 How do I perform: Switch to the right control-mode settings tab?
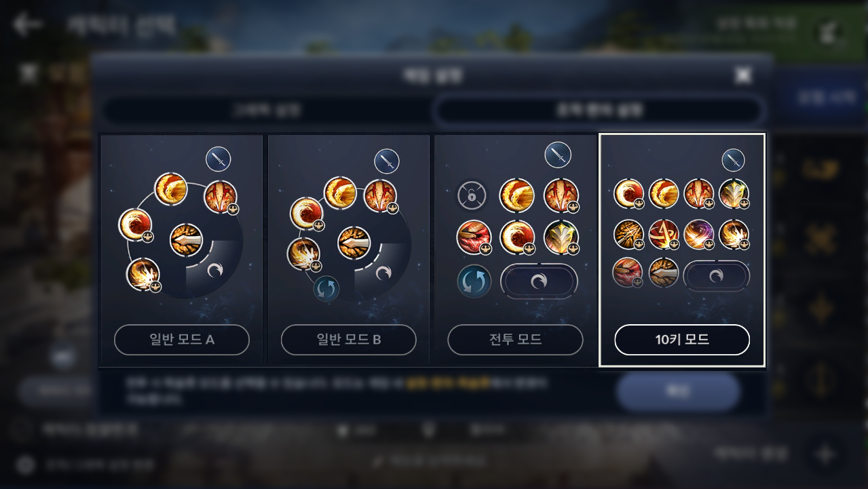600,111
